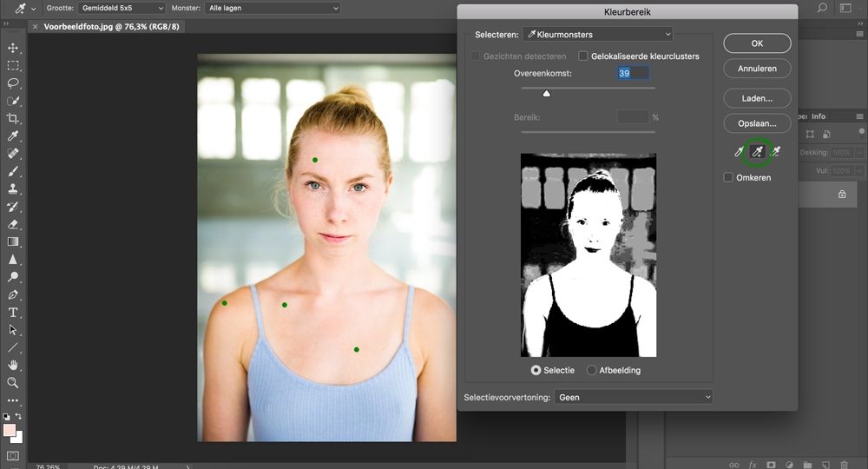Select the Healing Brush tool
Screen dimensions: 868x469
[13, 154]
